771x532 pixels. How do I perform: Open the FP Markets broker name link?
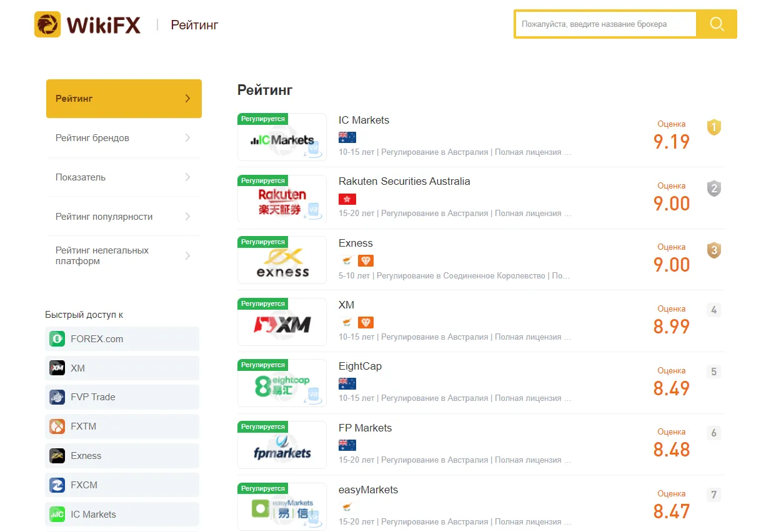[365, 428]
